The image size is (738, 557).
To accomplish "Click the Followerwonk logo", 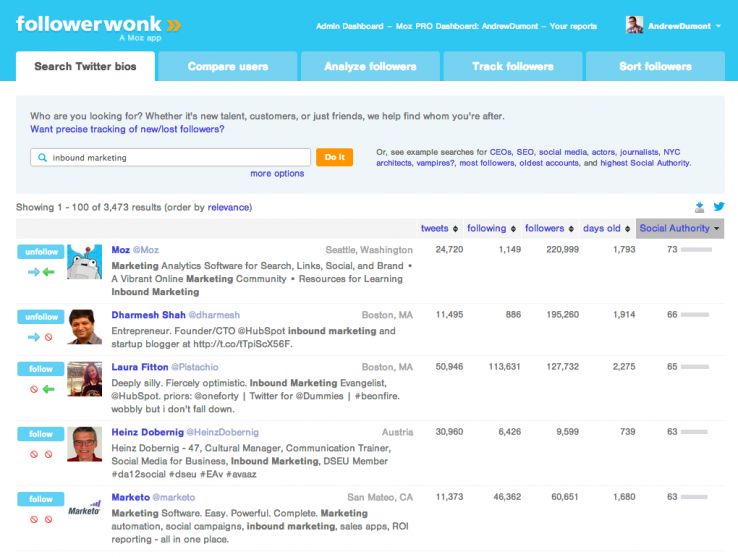I will 98,25.
